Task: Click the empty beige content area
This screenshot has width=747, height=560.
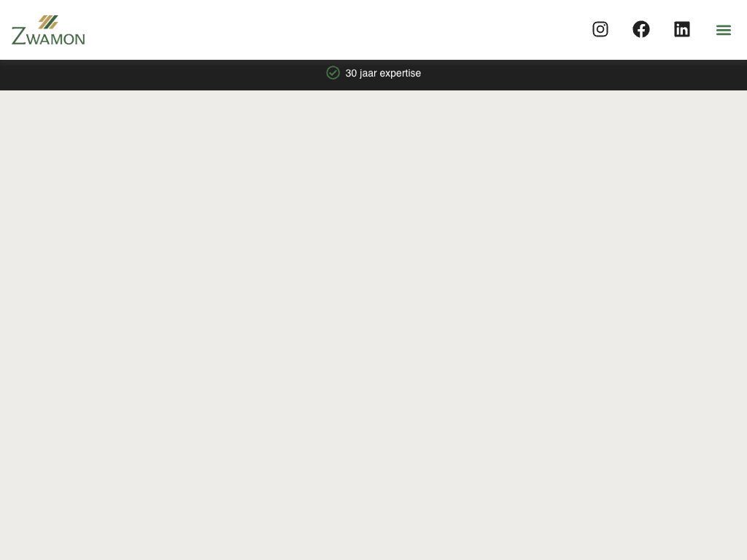Action: click(373, 325)
